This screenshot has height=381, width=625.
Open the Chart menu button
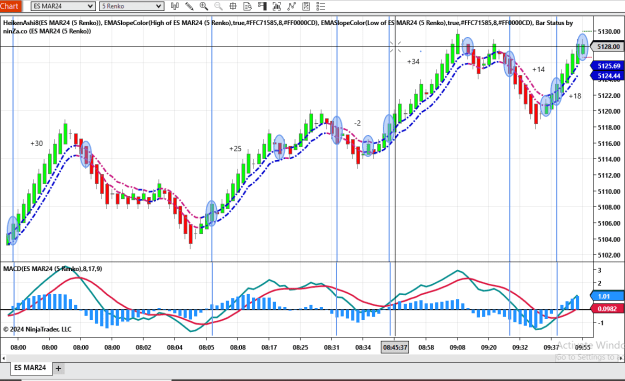[x=10, y=6]
